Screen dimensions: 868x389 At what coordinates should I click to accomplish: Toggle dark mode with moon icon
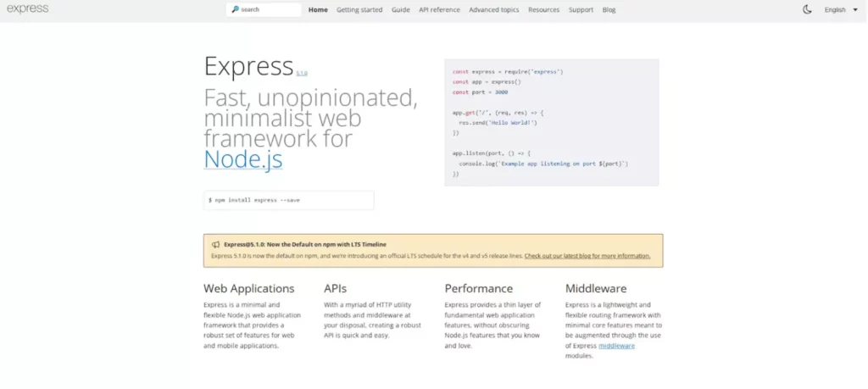tap(807, 9)
